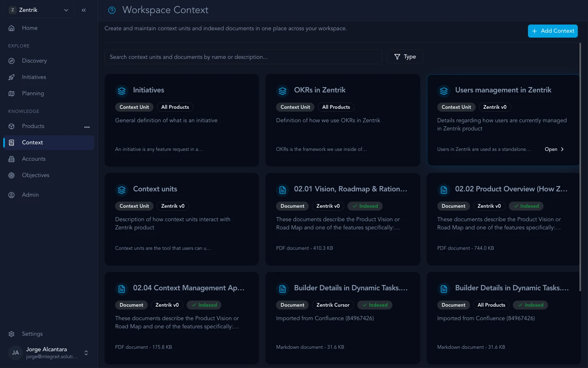Click the search context units input field
Screen dimensions: 588x368
coord(243,57)
